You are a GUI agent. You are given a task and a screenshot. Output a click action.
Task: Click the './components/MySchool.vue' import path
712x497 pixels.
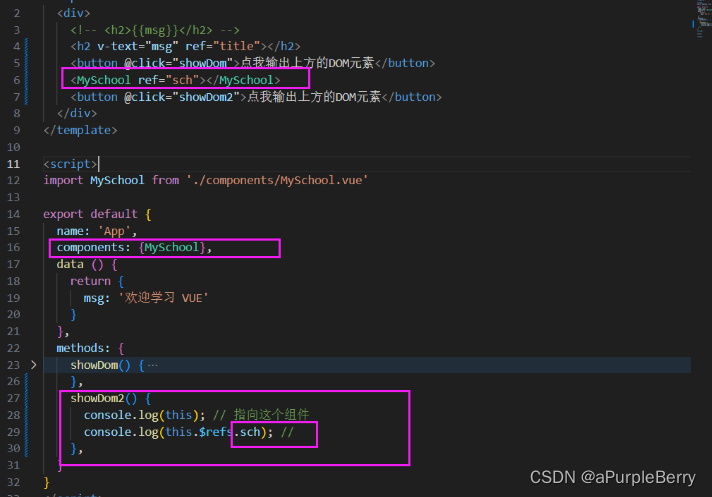(x=277, y=180)
